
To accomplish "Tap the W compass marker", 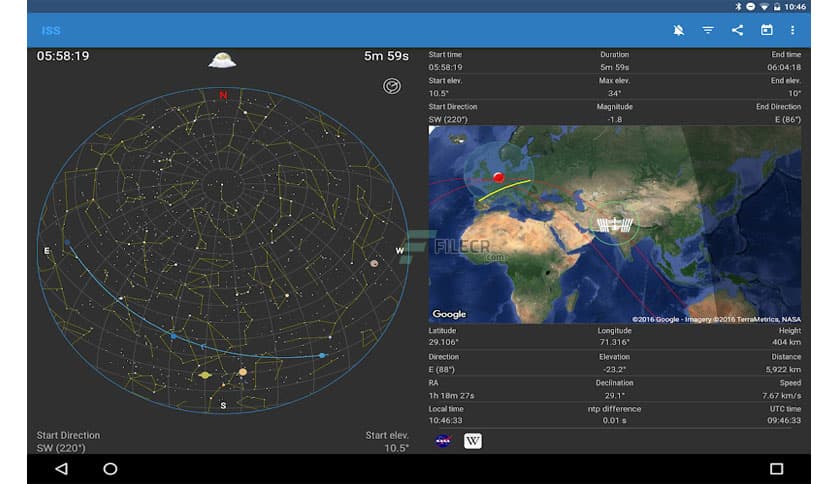I will pyautogui.click(x=399, y=251).
